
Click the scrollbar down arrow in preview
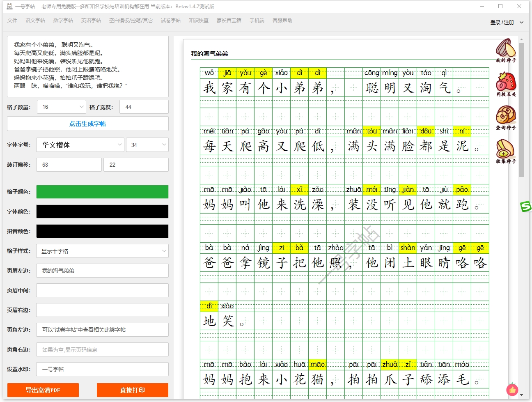(521, 395)
